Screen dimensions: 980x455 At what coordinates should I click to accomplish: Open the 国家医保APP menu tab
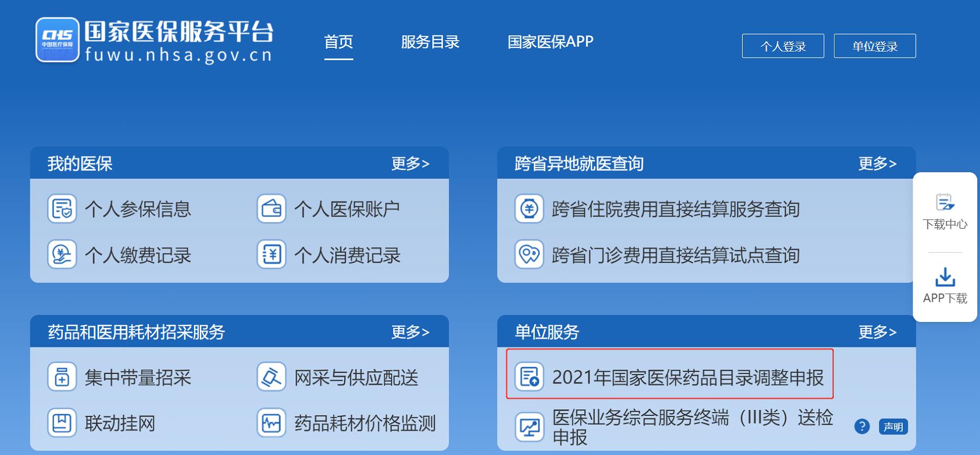pos(551,42)
